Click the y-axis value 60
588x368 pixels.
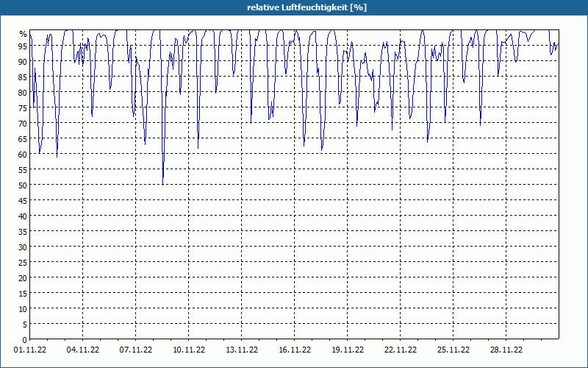23,155
